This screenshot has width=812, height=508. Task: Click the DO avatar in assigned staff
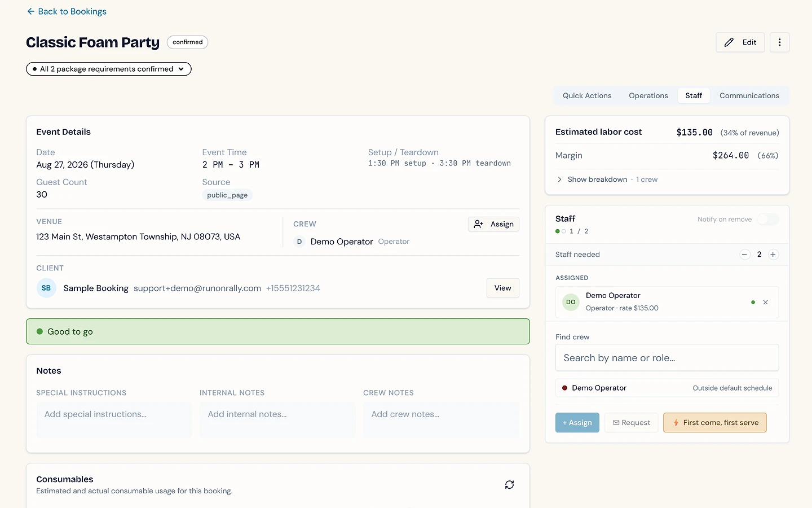pyautogui.click(x=571, y=302)
